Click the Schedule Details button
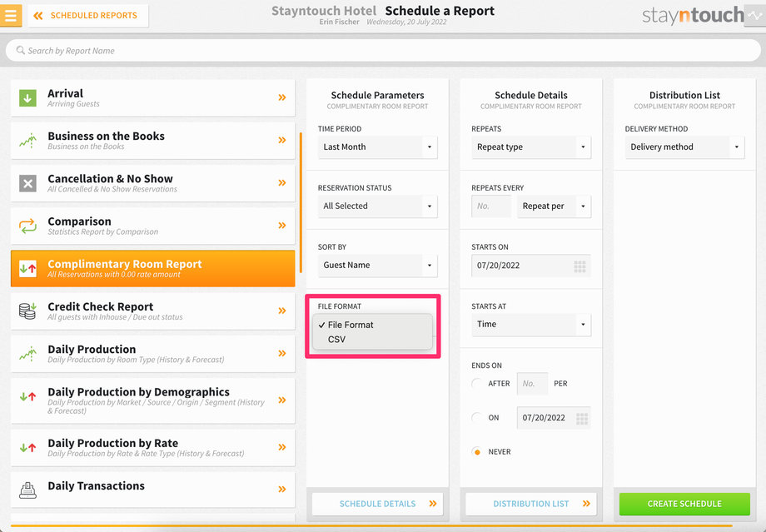 378,504
